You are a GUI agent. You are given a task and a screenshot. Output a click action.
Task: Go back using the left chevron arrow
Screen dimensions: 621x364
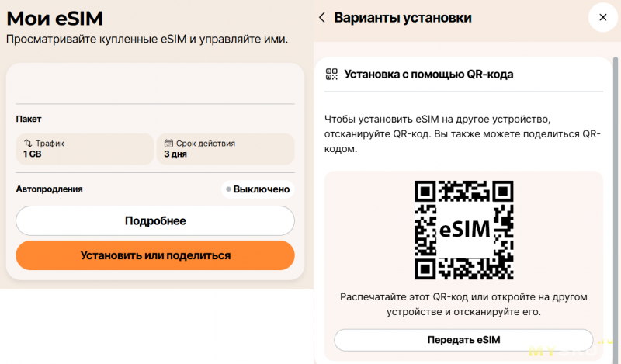pyautogui.click(x=322, y=18)
